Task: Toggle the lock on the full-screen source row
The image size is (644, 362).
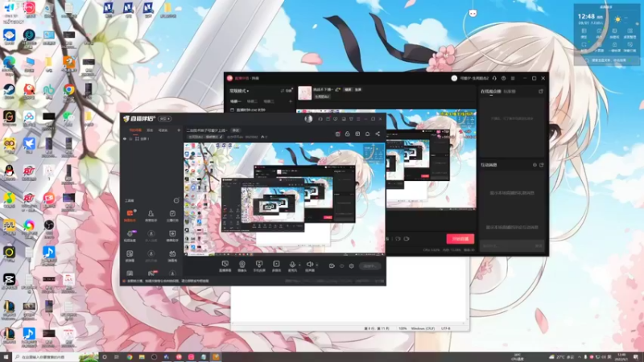Action: pyautogui.click(x=131, y=138)
